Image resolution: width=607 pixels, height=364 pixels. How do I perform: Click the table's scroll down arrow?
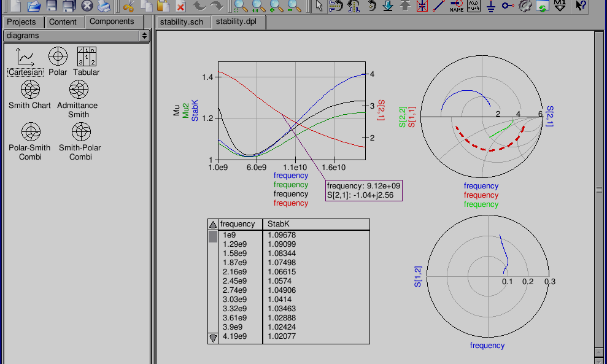tap(213, 338)
